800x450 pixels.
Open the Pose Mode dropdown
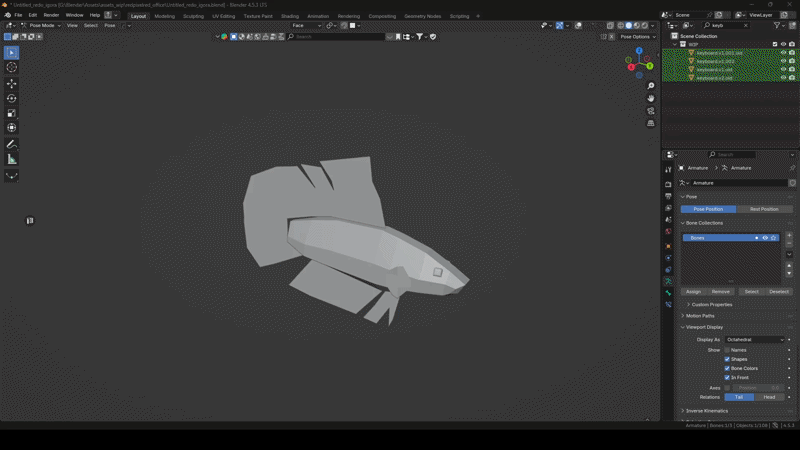(x=44, y=25)
